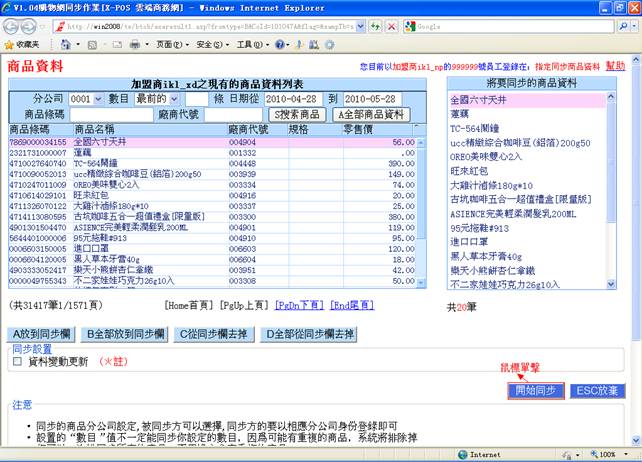The image size is (642, 462).
Task: Open the 頁面(P) menu
Action: (168, 45)
